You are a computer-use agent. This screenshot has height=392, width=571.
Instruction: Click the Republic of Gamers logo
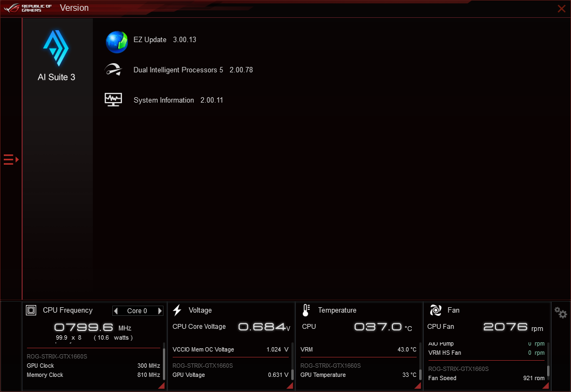pyautogui.click(x=26, y=8)
